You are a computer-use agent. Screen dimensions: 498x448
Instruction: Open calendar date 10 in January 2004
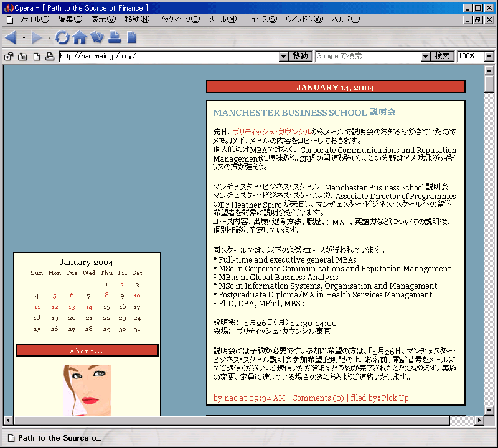(x=137, y=296)
